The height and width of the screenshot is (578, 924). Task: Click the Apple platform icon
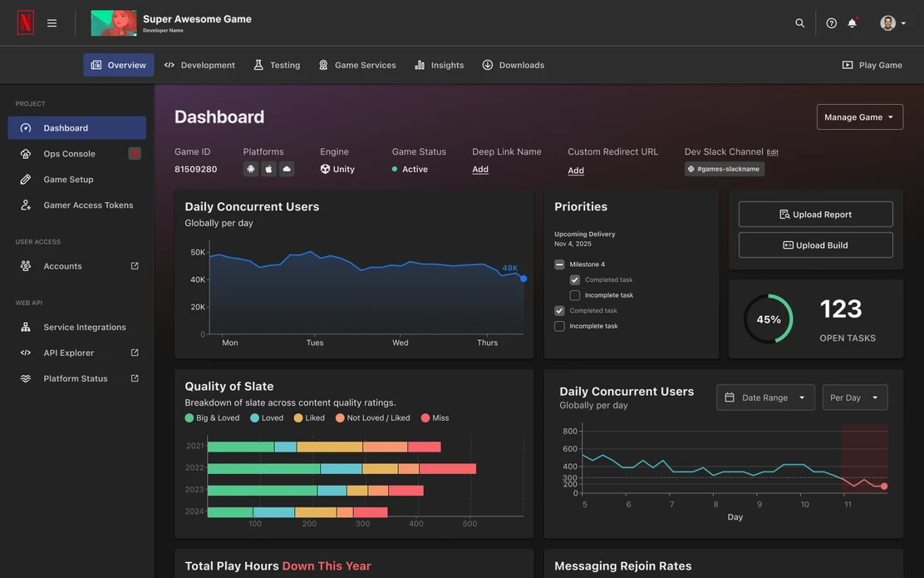[x=268, y=170]
